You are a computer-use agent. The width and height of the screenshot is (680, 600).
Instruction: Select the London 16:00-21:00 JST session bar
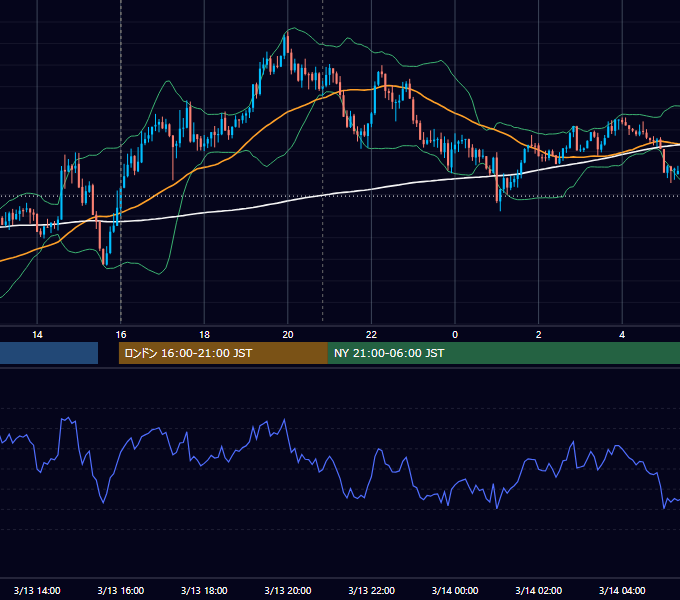(x=223, y=353)
